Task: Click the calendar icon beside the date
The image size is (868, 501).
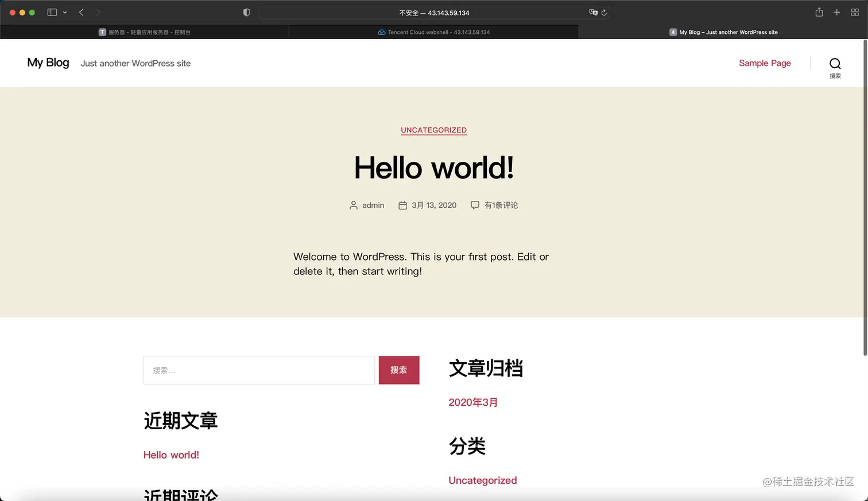Action: pos(403,205)
